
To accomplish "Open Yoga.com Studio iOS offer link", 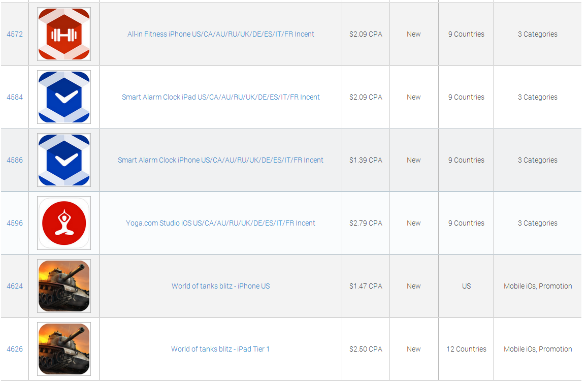I will (220, 223).
